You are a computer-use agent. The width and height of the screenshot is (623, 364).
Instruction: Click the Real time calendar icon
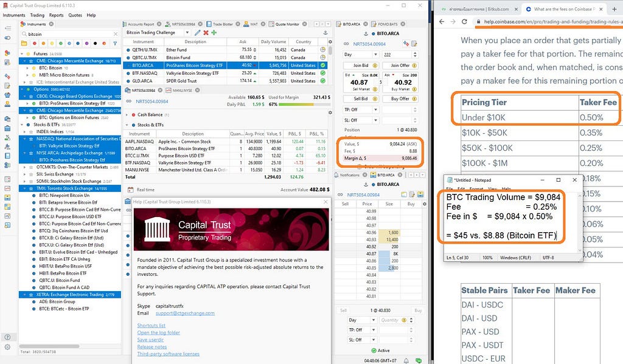[130, 190]
